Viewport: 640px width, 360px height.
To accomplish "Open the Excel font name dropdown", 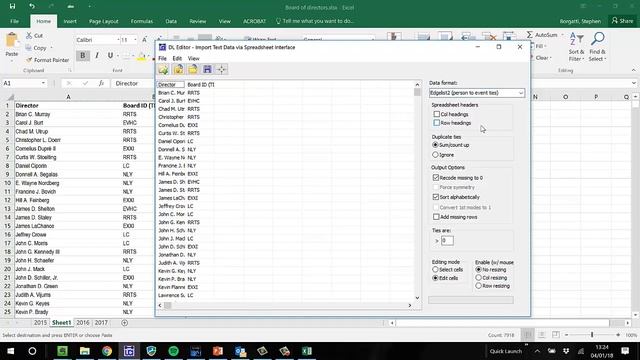I will click(118, 40).
